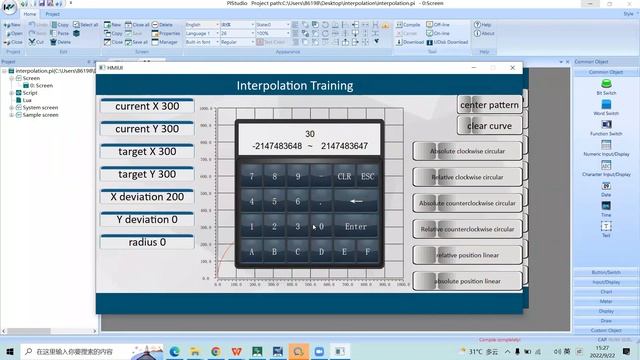Open the Help item in ribbon
The width and height of the screenshot is (640, 360).
coord(482,24)
